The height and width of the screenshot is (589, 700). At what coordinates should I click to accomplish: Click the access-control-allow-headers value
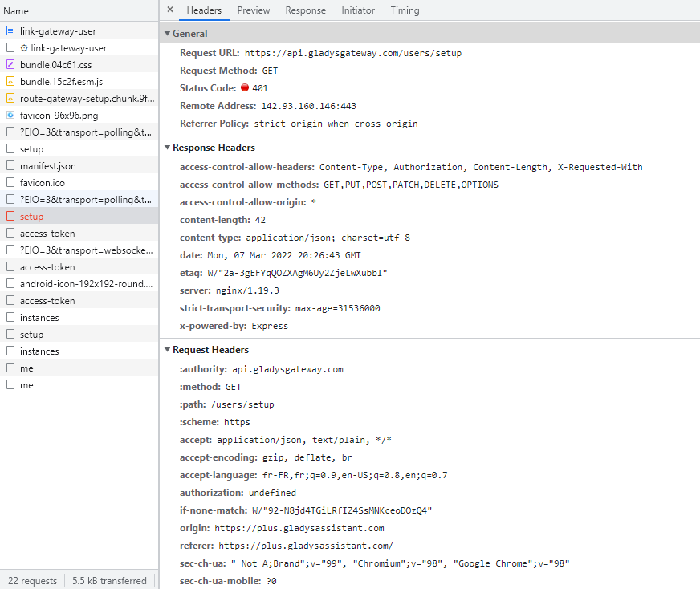pyautogui.click(x=481, y=167)
